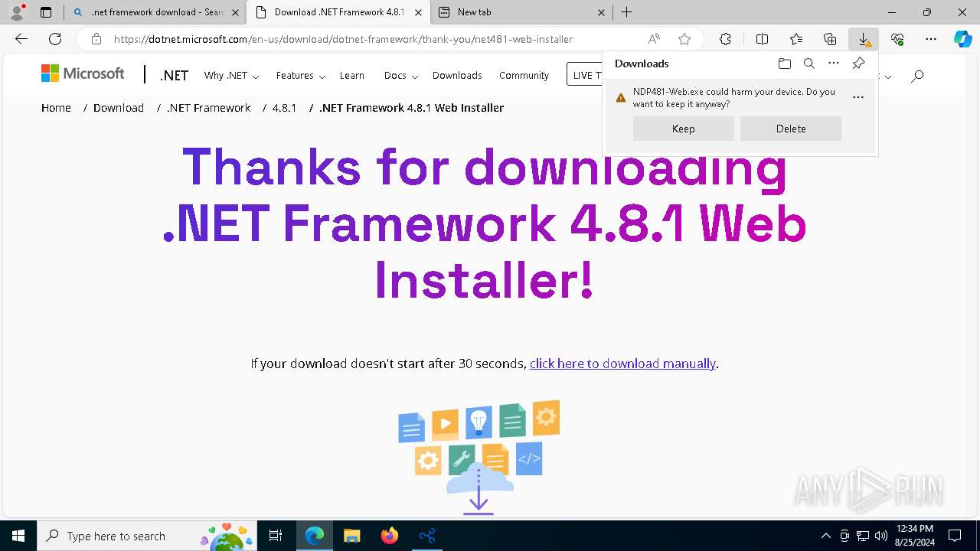Click the Windows taskbar search box

click(148, 536)
